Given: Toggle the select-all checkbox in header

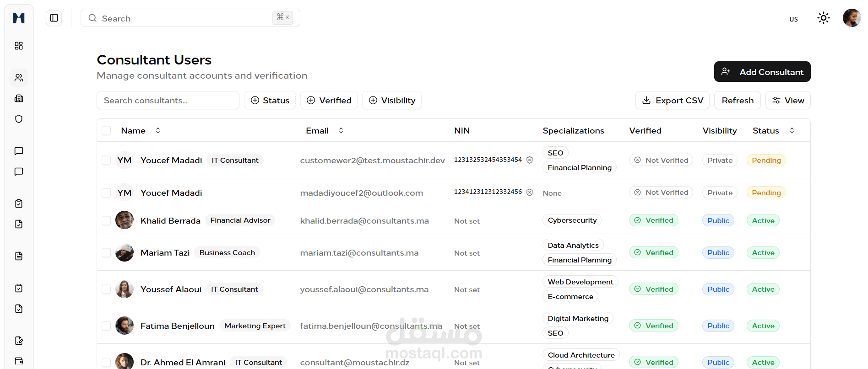Looking at the screenshot, I should click(x=106, y=130).
